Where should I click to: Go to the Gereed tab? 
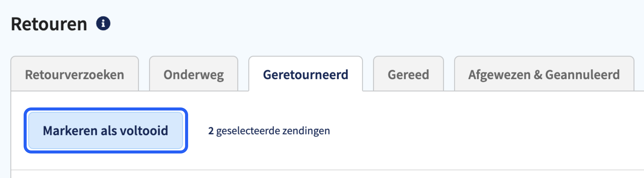[408, 74]
